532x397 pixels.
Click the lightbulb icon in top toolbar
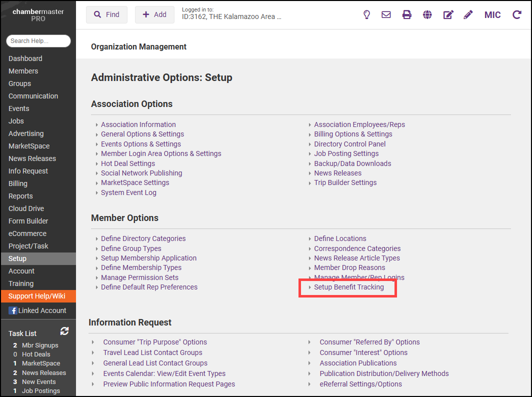(366, 15)
